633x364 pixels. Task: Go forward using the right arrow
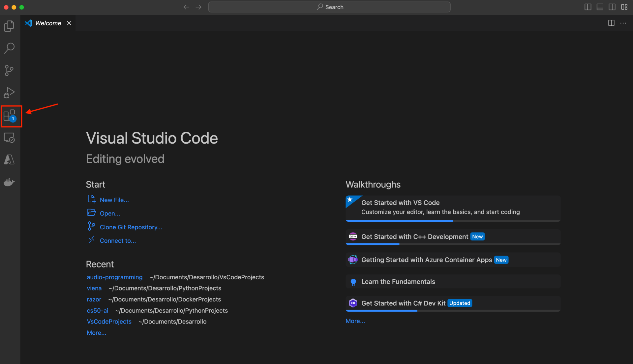(x=198, y=7)
